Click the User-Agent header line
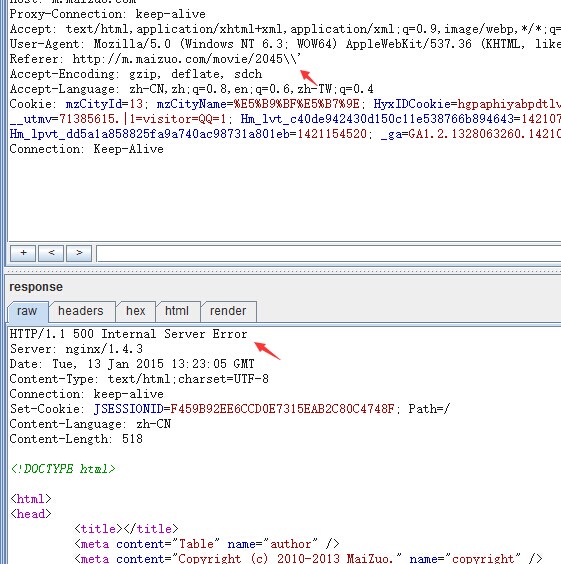561x564 pixels. point(285,44)
